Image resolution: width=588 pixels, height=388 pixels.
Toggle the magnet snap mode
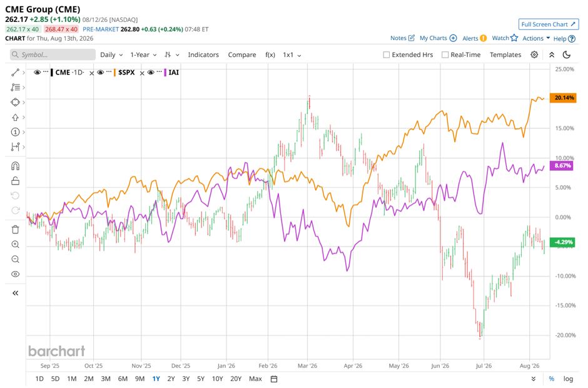(15, 166)
